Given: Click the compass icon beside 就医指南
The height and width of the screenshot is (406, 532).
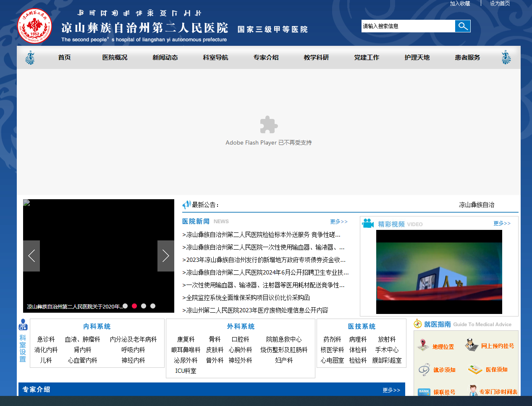Looking at the screenshot, I should pos(418,324).
